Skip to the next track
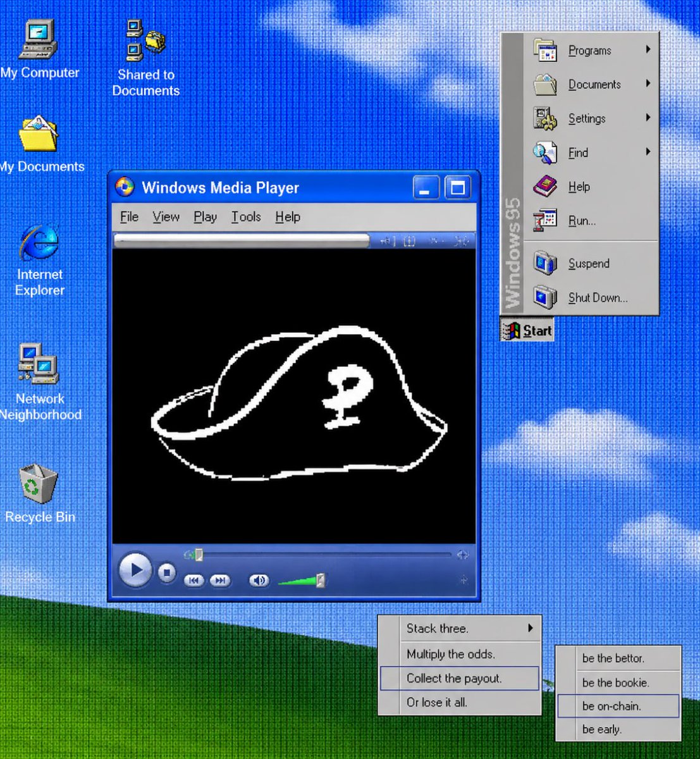Screen dimensions: 700x759 click(220, 580)
